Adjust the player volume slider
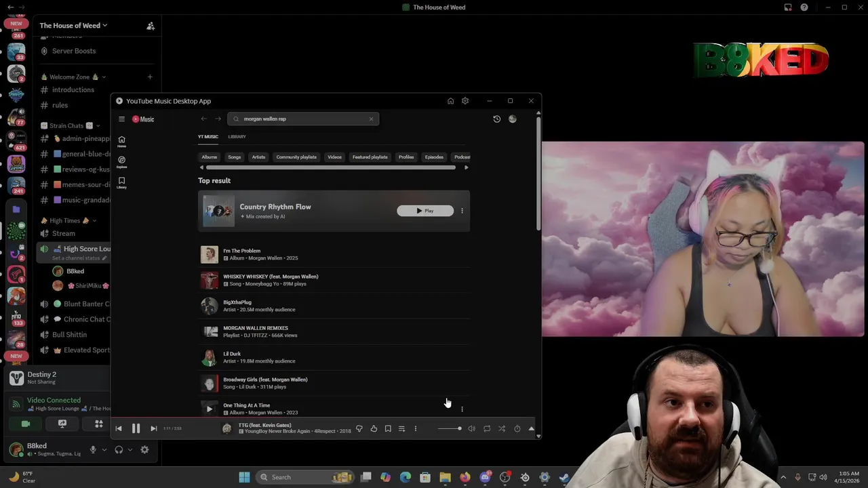868x488 pixels. tap(450, 428)
